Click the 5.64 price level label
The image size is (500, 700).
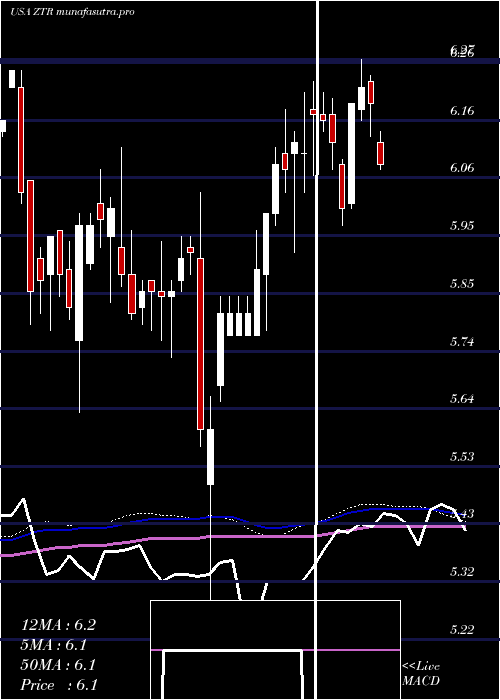coord(462,399)
